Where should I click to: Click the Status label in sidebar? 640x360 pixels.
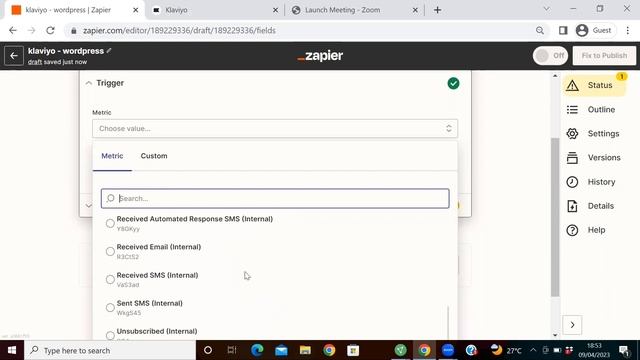[x=600, y=85]
